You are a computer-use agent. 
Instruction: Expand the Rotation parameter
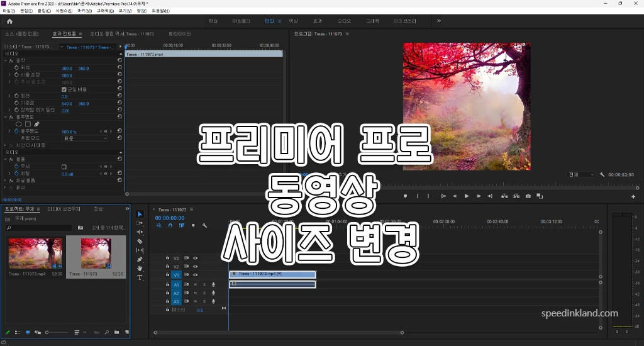tap(9, 96)
